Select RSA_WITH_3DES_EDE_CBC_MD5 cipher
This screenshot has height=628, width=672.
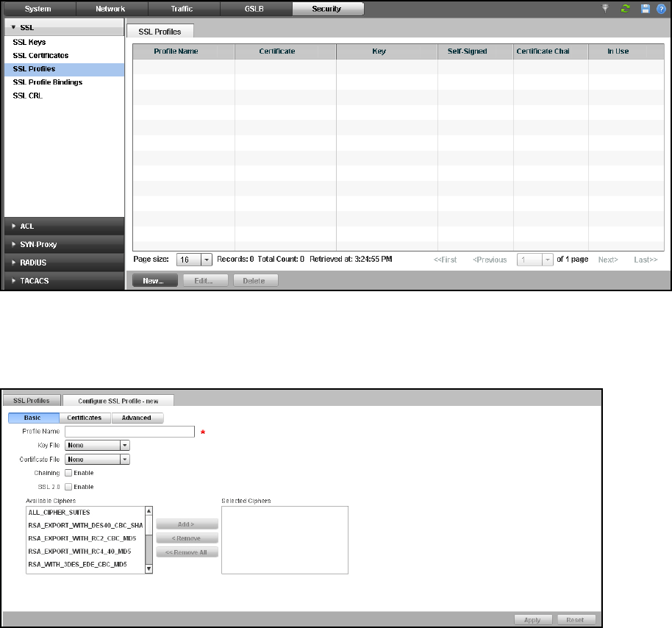[85, 565]
